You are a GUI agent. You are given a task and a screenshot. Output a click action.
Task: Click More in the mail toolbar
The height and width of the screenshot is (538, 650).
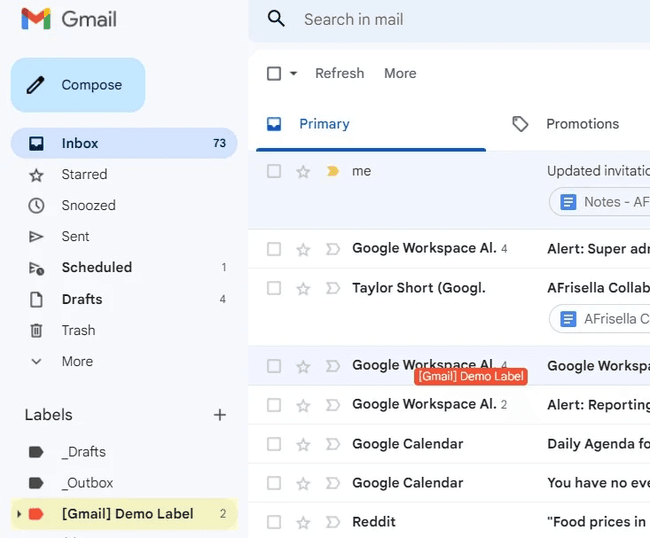400,73
